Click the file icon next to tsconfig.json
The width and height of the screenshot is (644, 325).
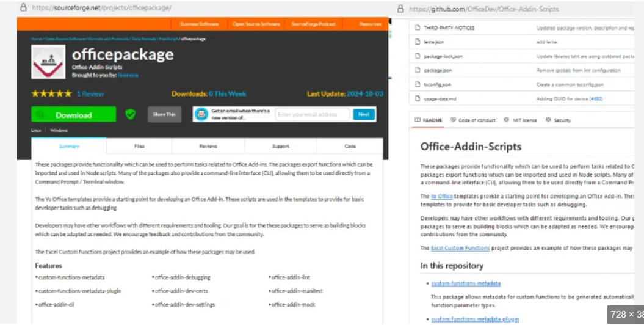pos(418,84)
